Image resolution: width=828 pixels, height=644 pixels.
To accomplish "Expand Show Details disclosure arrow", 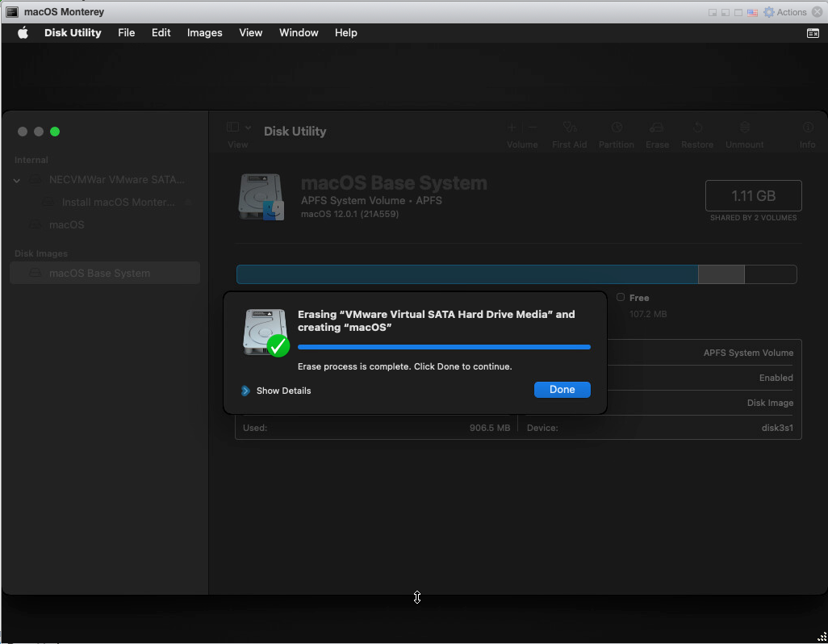I will point(246,391).
